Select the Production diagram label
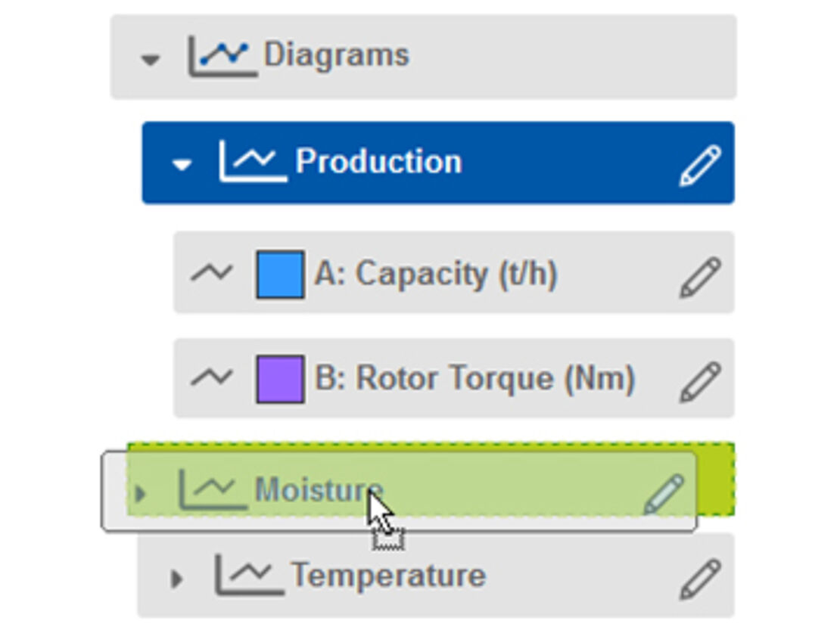This screenshot has height=630, width=840. [378, 162]
